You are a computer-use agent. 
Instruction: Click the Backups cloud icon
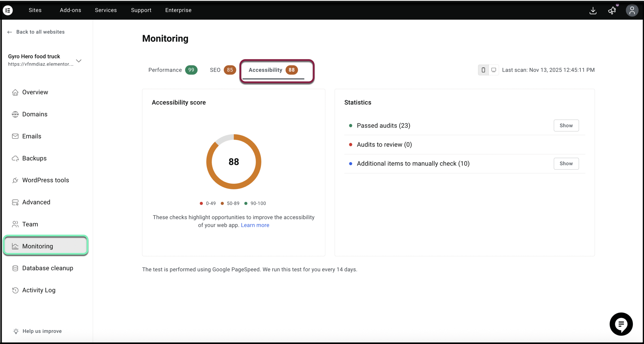pos(15,158)
